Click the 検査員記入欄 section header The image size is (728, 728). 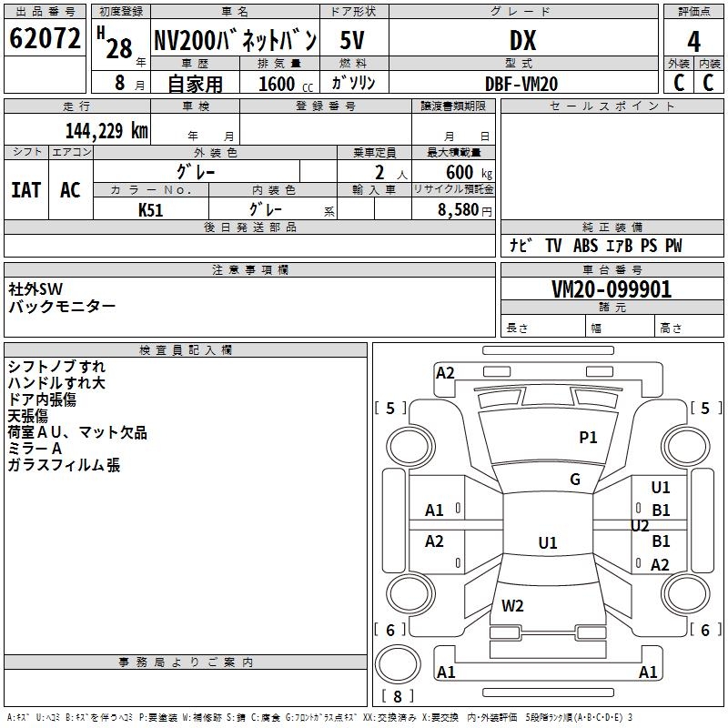click(186, 350)
